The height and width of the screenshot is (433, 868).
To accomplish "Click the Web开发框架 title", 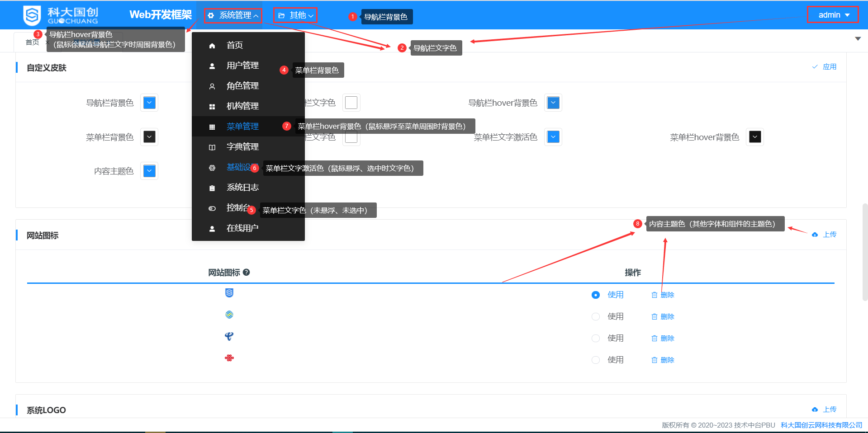I will click(x=161, y=15).
